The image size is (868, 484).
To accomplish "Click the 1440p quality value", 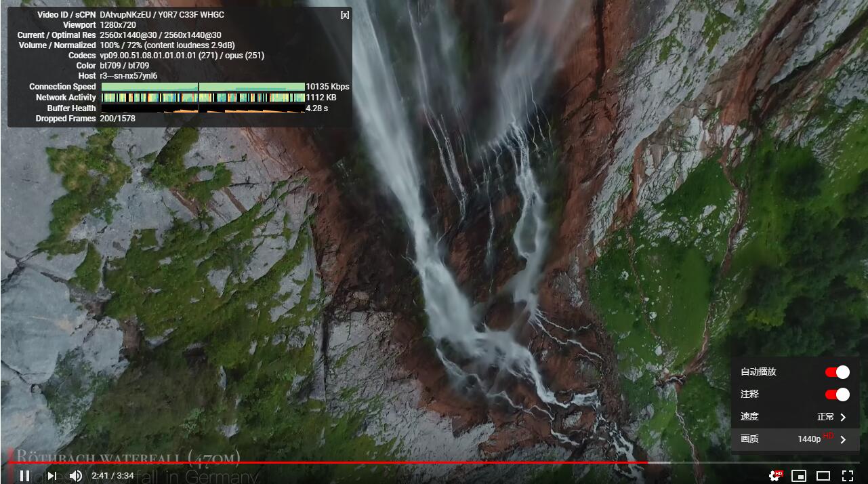I will click(x=809, y=439).
